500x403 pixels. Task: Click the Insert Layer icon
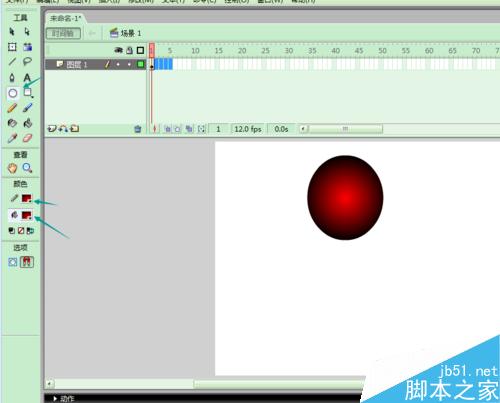52,129
